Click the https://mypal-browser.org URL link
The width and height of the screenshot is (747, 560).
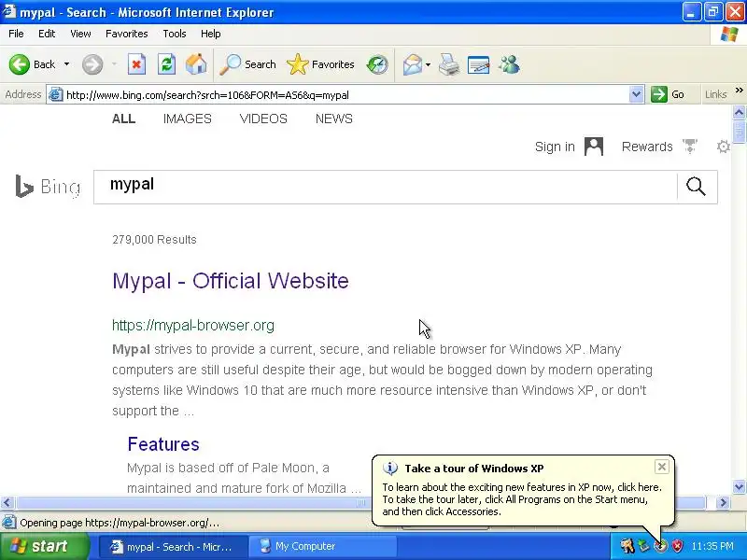(x=193, y=325)
